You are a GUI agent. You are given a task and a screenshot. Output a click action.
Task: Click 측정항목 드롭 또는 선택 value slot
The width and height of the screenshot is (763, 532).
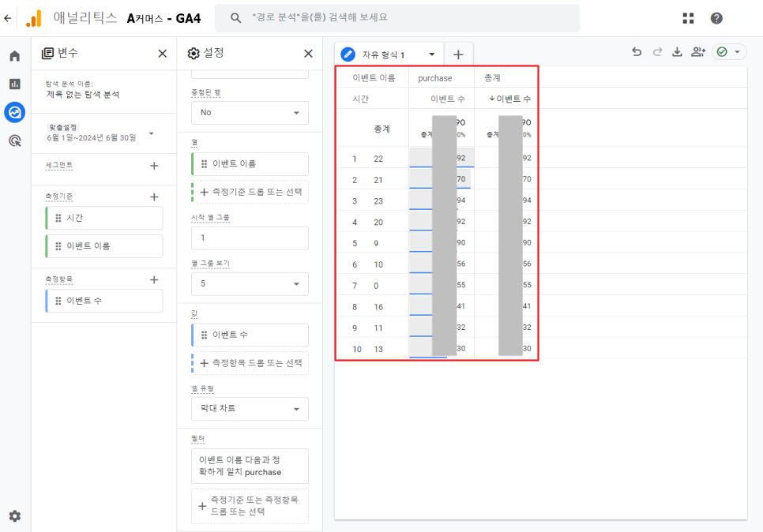tap(250, 363)
